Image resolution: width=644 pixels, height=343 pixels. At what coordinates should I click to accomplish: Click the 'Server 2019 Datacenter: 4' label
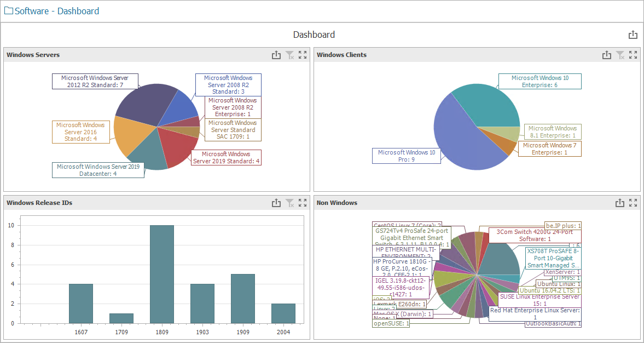(x=98, y=170)
